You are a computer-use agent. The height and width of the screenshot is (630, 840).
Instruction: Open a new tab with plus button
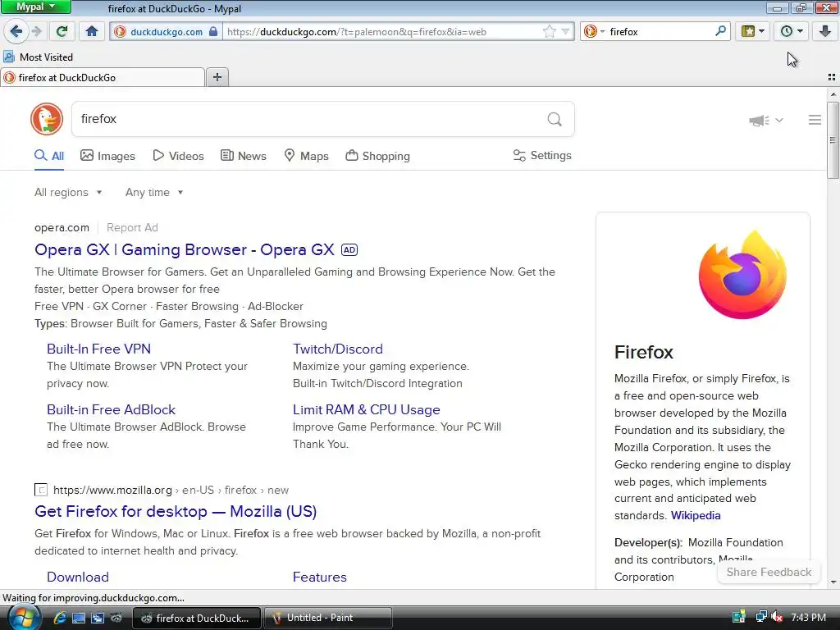(217, 77)
